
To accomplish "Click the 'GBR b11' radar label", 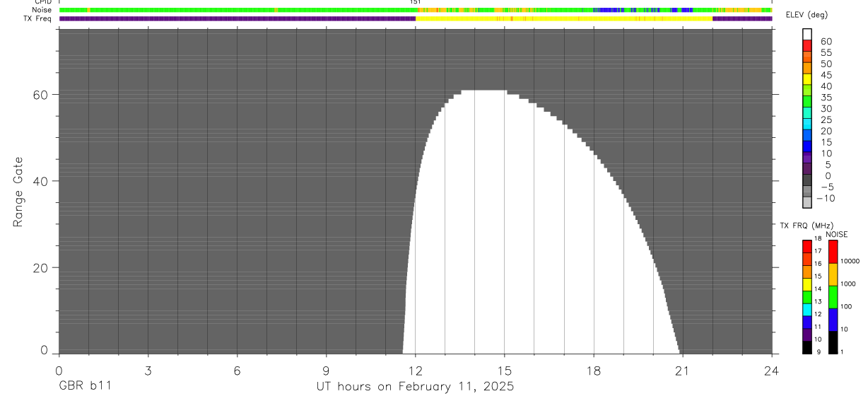I will (x=85, y=387).
